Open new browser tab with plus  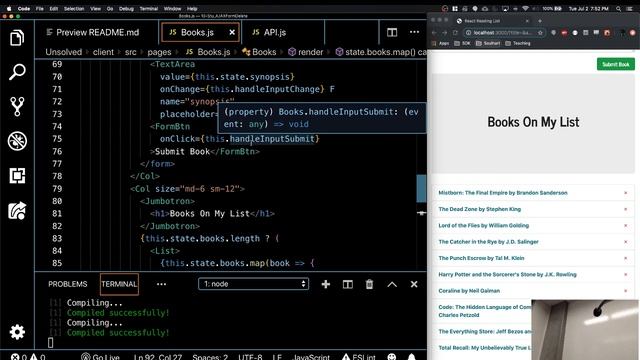pyautogui.click(x=540, y=20)
